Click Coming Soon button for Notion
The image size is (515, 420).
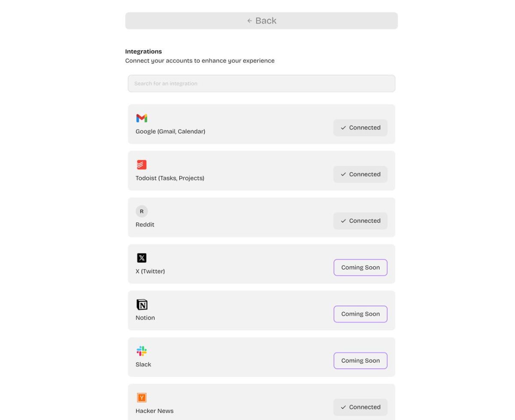[x=360, y=314]
